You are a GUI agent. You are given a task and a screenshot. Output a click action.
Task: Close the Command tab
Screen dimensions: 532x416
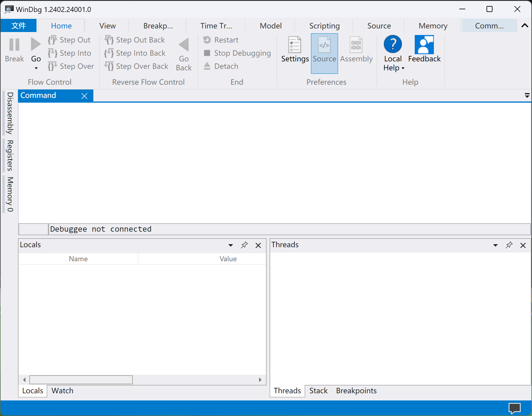click(x=84, y=96)
